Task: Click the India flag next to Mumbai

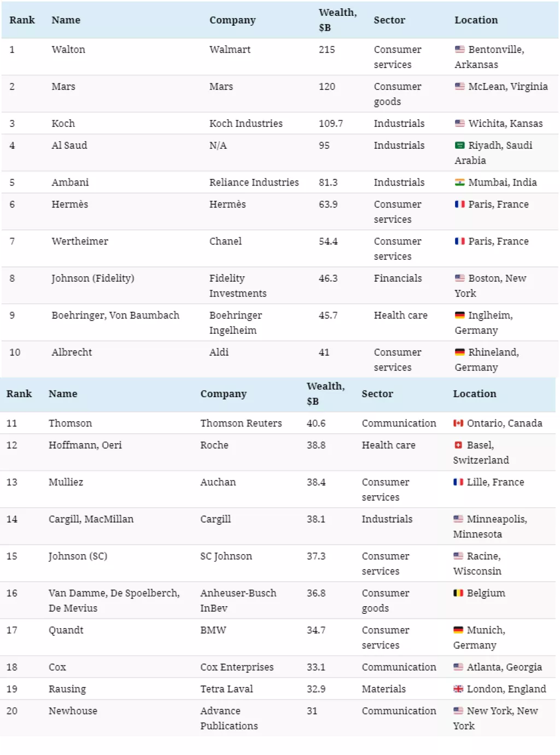Action: coord(459,183)
